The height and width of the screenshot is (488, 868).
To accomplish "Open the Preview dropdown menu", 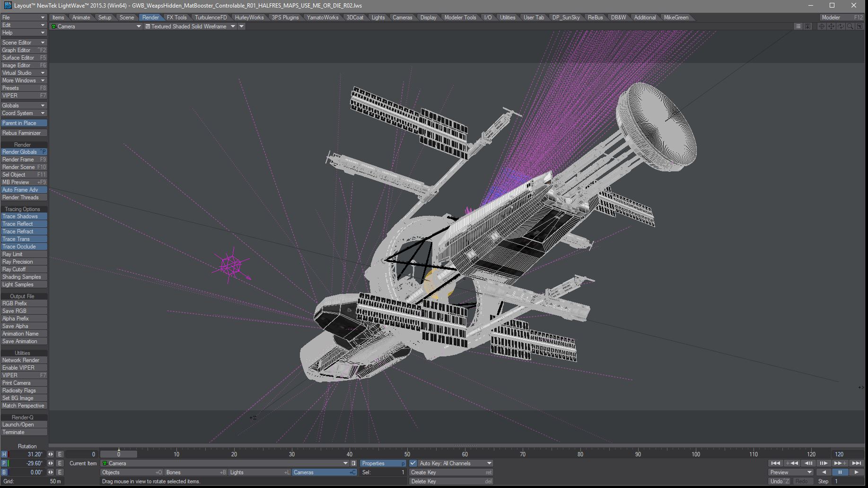I will (790, 472).
